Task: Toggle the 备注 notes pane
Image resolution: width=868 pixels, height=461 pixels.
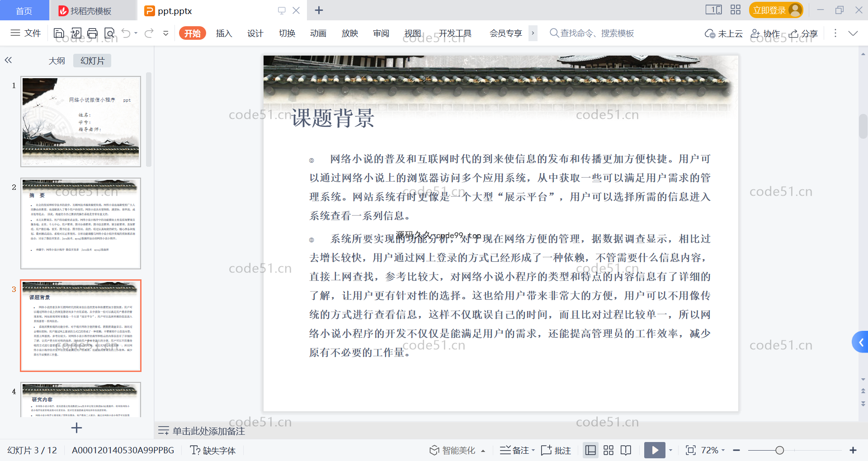Action: [x=514, y=450]
